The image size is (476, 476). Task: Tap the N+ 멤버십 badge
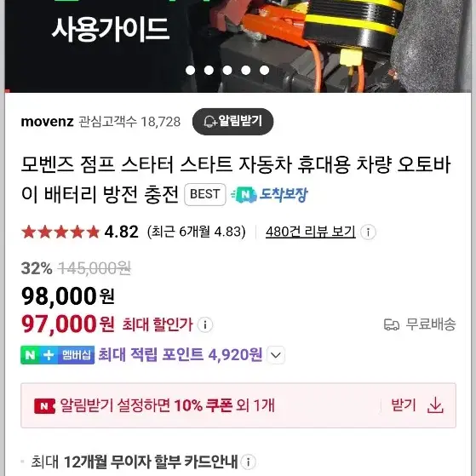(57, 354)
